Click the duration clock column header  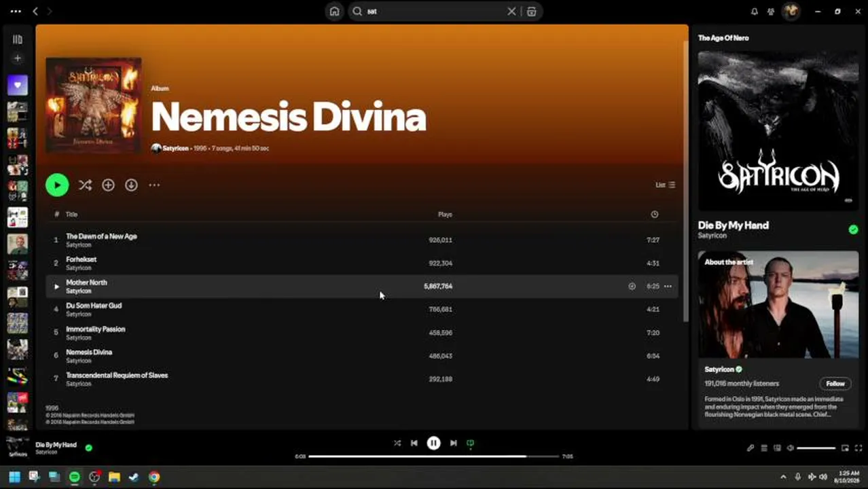[654, 214]
